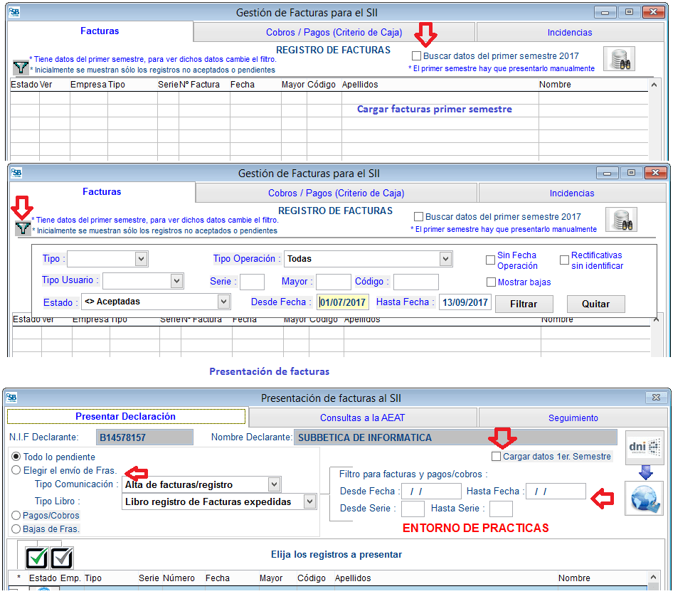
Task: Open the Estado dropdown showing <> Aceptadas
Action: pos(223,302)
